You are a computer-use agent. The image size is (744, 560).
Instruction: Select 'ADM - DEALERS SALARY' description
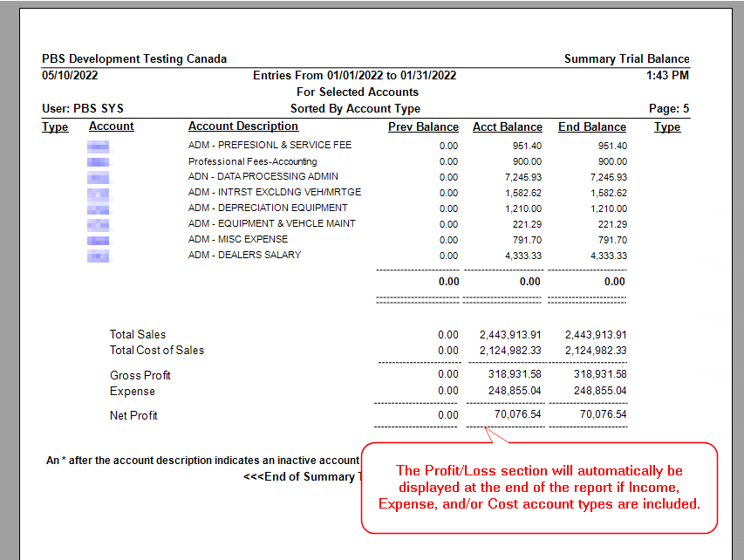[x=244, y=255]
